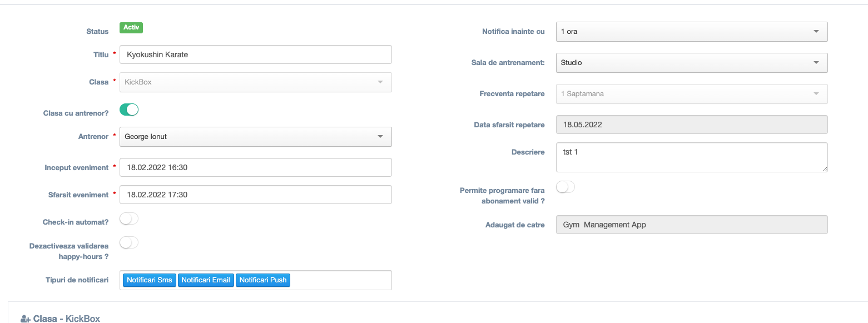
Task: Enable Permite programare fara abonament valid switch
Action: (x=566, y=187)
